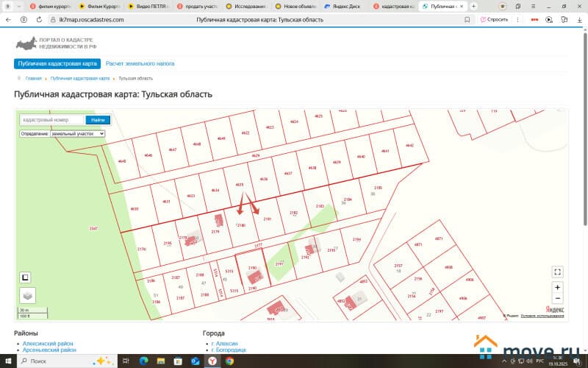588x368 pixels.
Task: Click the map fullscreen icon
Action: (557, 272)
